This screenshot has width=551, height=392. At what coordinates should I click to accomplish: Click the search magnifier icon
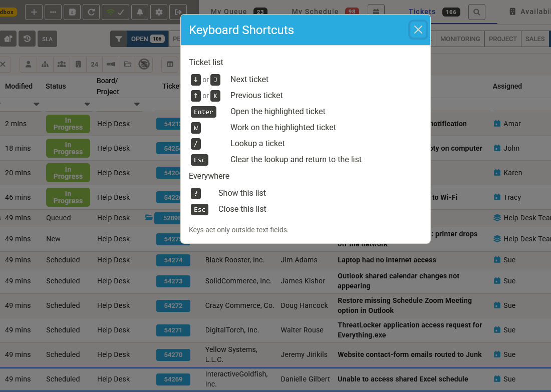coord(477,12)
